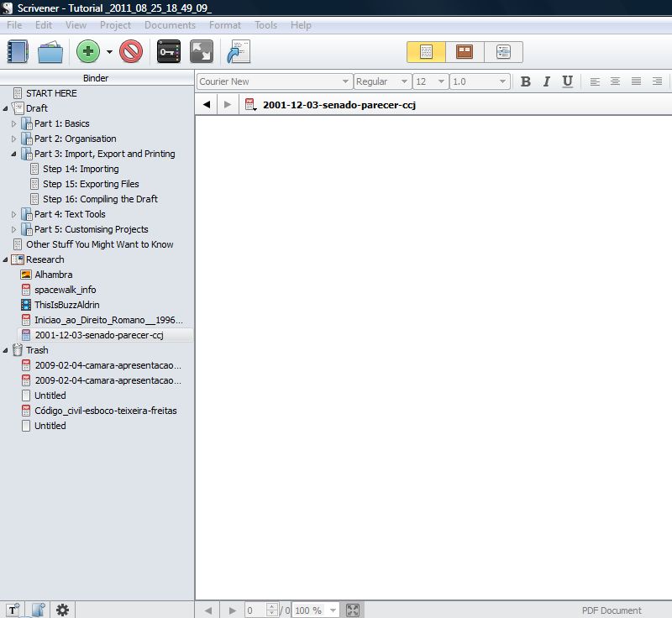The height and width of the screenshot is (618, 672).
Task: Switch to Outliner view mode
Action: click(503, 52)
